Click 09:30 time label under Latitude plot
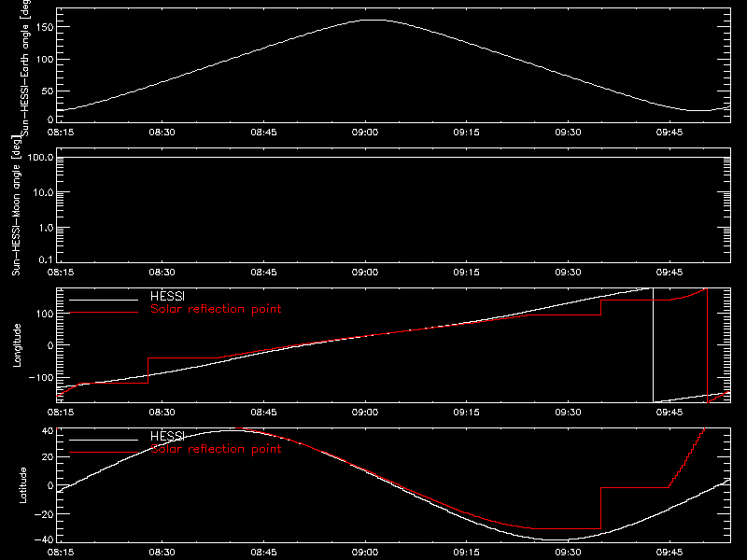This screenshot has height=560, width=747. [x=568, y=552]
